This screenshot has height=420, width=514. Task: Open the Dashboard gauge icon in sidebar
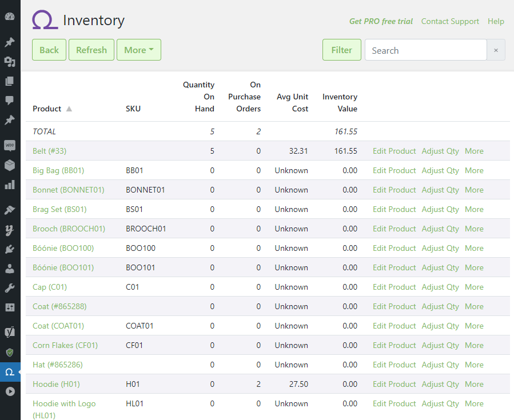coord(10,17)
